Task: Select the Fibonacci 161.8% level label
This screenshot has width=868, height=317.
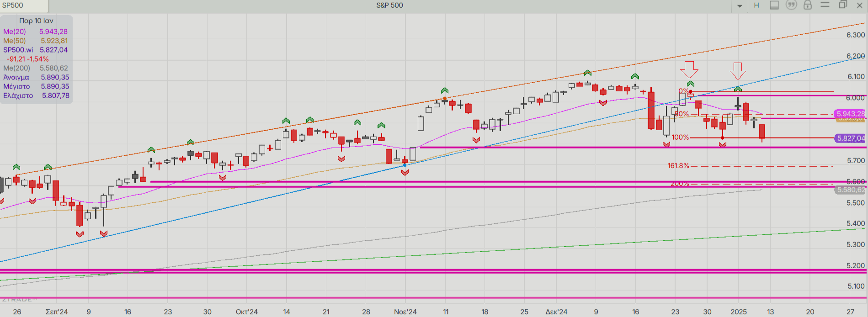Action: pos(678,166)
